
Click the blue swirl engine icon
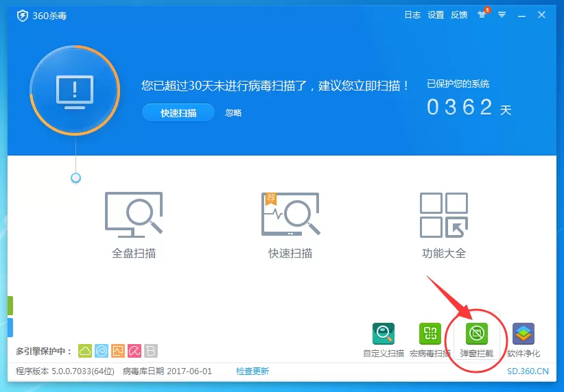click(102, 351)
